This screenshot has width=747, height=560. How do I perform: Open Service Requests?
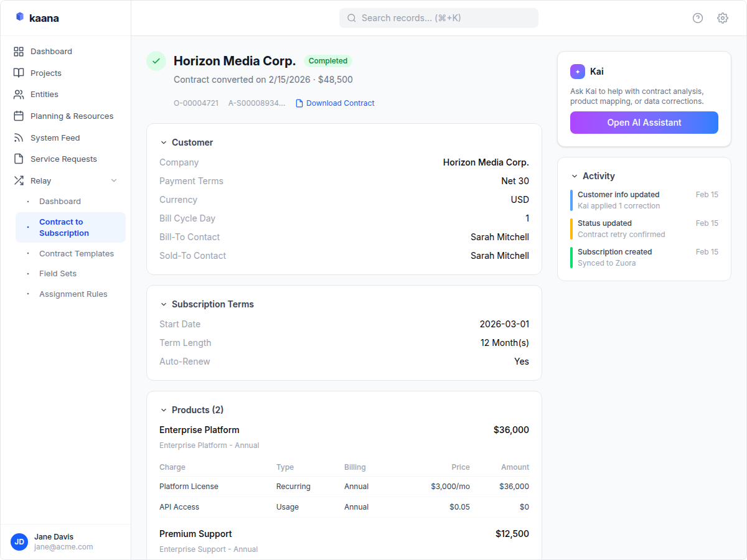(x=63, y=159)
